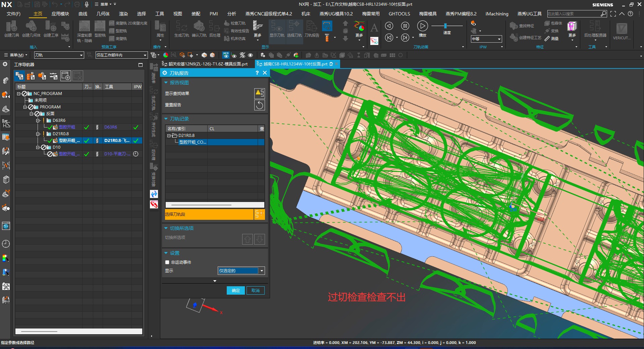Toggle the MCS display icon in top toolbar
This screenshot has height=349, width=644.
pos(226,55)
